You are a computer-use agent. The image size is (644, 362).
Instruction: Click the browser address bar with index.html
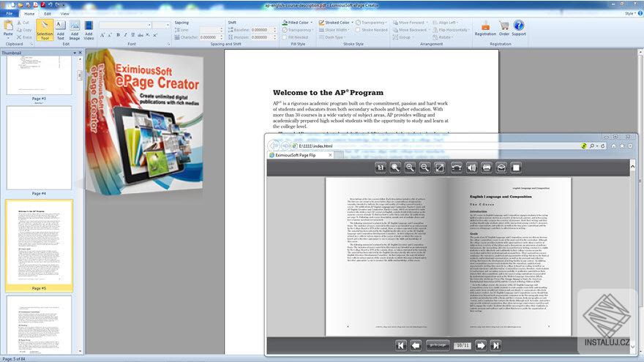click(x=435, y=146)
